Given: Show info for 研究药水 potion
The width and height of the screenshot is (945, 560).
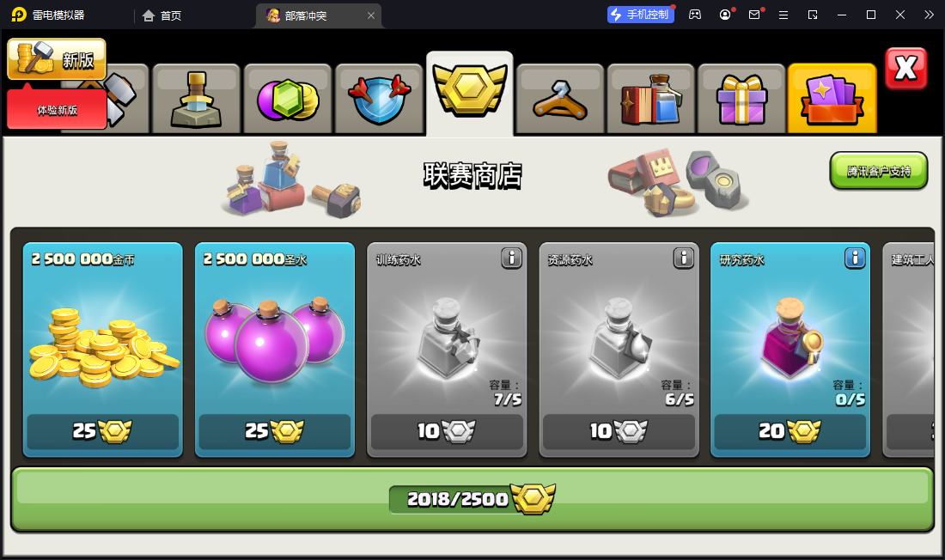Looking at the screenshot, I should click(855, 259).
